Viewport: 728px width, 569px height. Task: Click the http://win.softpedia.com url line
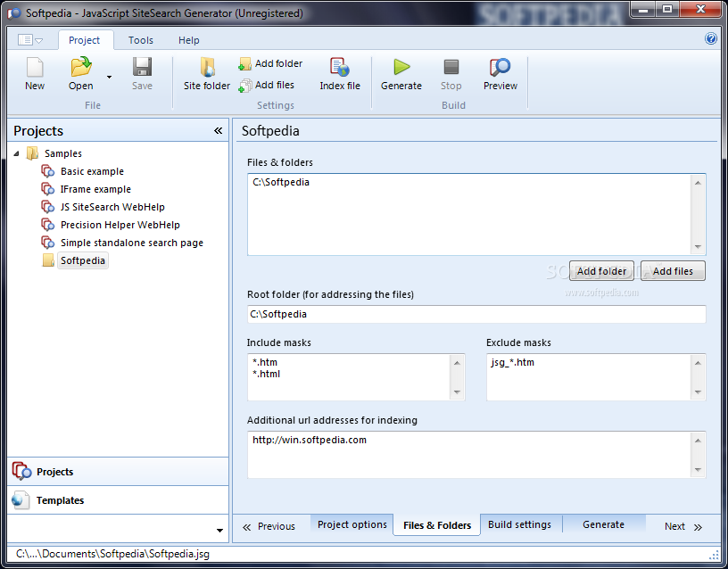click(x=310, y=440)
